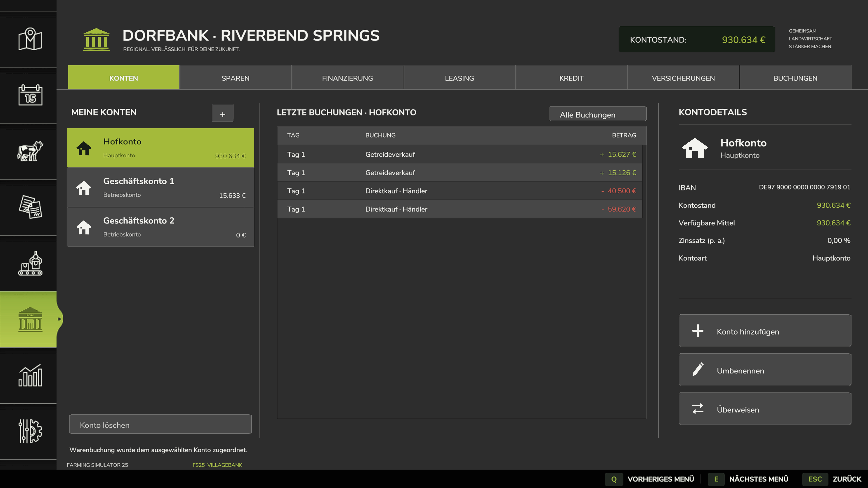Click the Betrag column header

[x=624, y=135]
